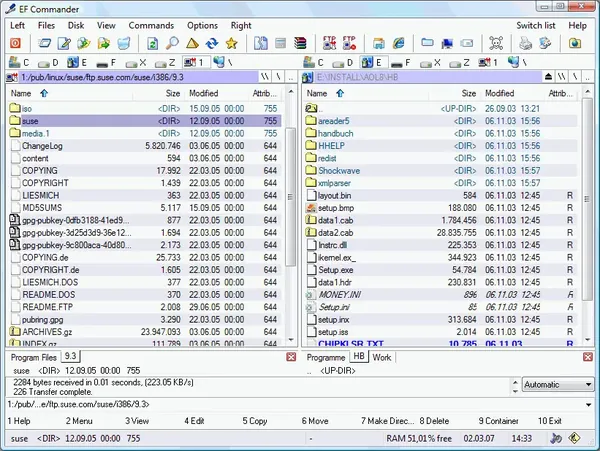Viewport: 600px width, 451px height.
Task: Switch to the Work tab
Action: [382, 357]
